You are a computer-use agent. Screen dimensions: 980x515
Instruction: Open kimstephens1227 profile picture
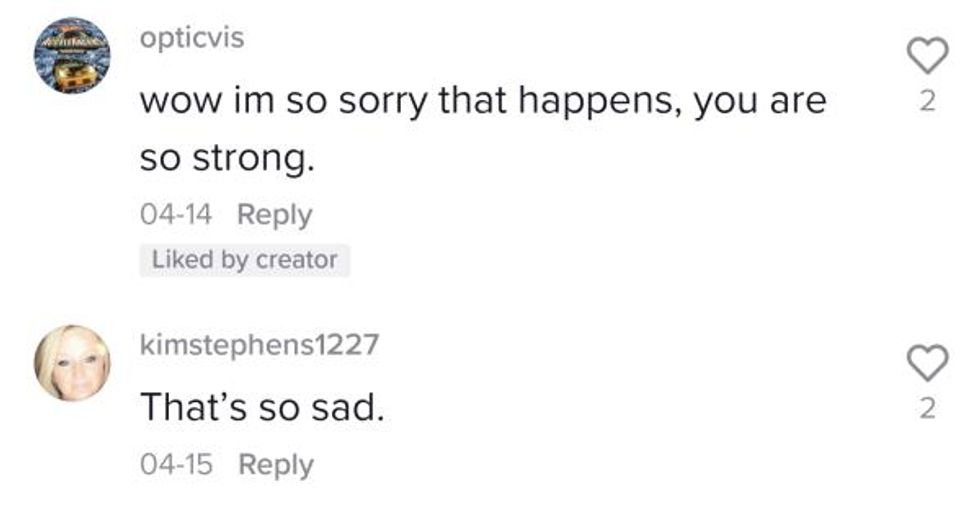click(73, 362)
